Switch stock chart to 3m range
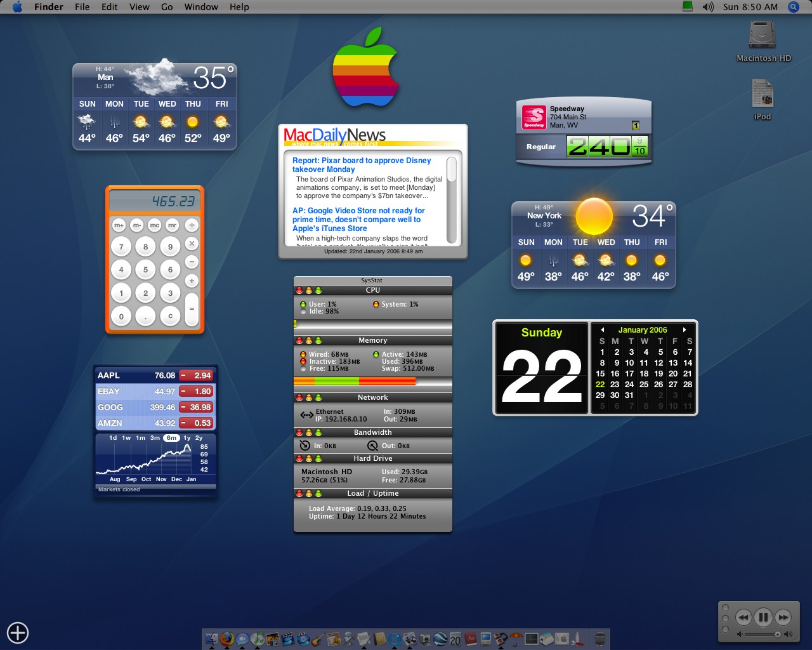The image size is (812, 650). pos(155,438)
